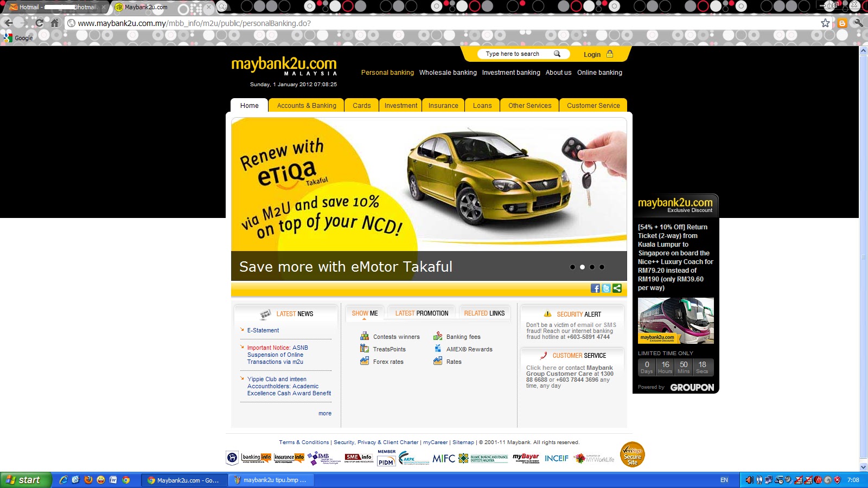
Task: Switch to the Show Me tab
Action: [x=365, y=313]
